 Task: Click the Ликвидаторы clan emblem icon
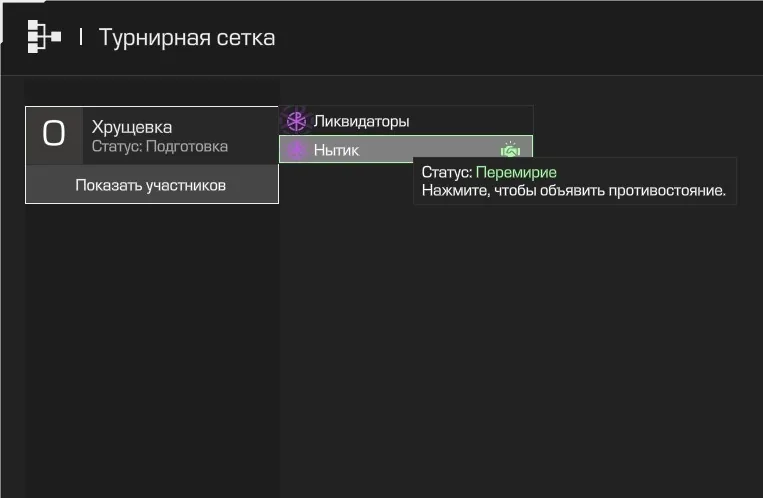(296, 121)
